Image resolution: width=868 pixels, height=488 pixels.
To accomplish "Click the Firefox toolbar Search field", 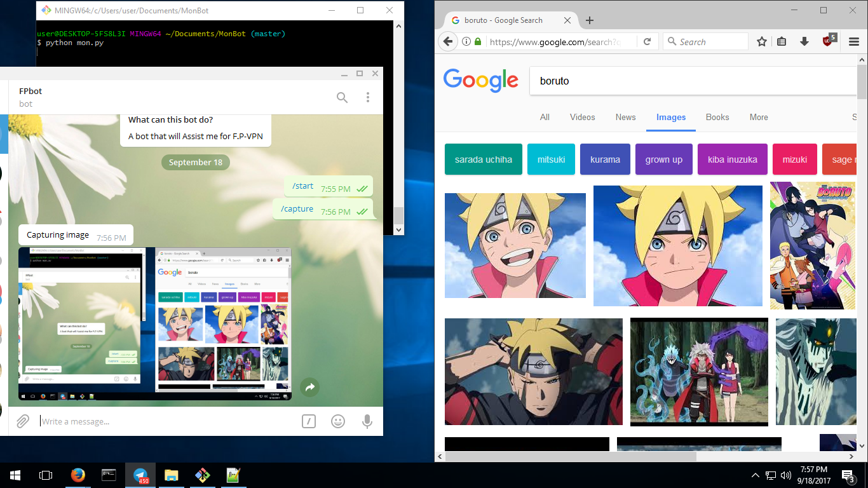I will coord(706,42).
